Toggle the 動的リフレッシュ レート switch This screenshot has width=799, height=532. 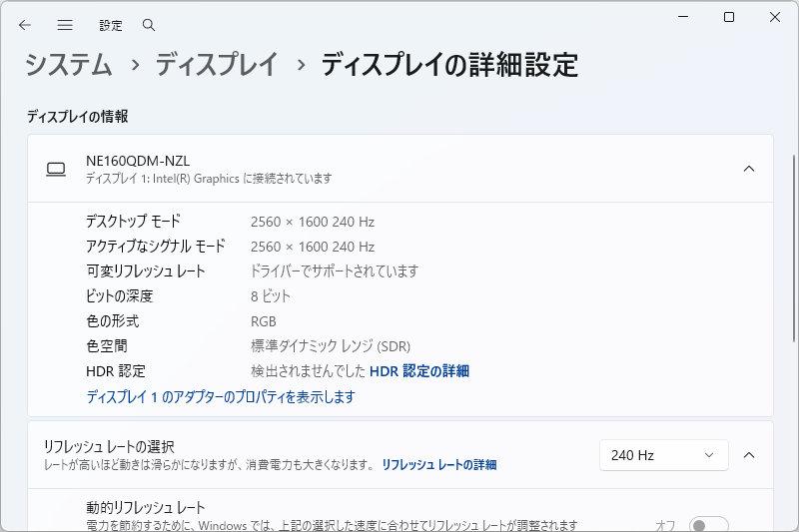point(708,524)
